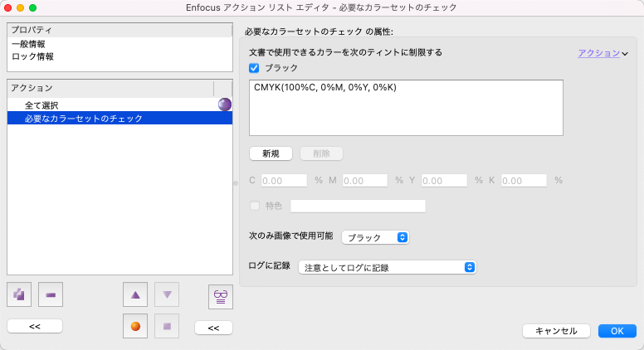The height and width of the screenshot is (350, 644).
Task: Click the duplicate action icon button
Action: point(19,294)
